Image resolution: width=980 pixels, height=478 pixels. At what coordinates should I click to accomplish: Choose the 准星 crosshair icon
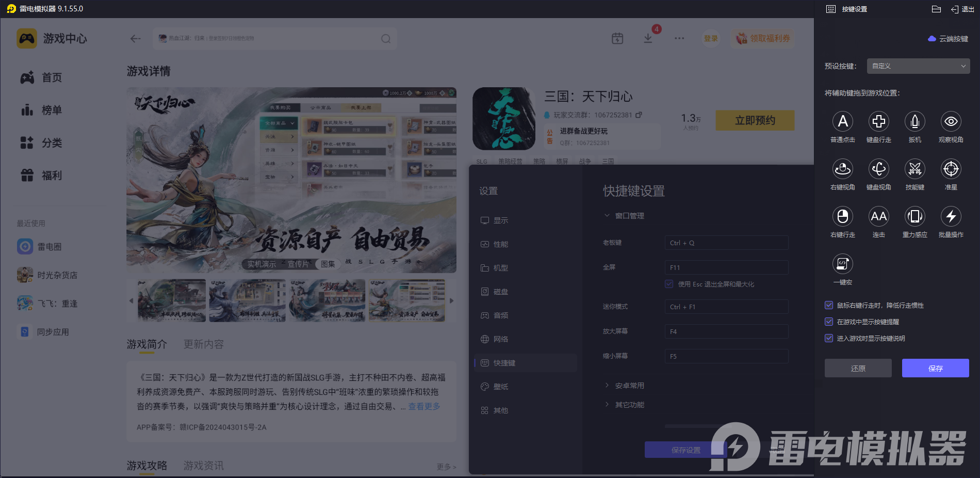tap(951, 169)
